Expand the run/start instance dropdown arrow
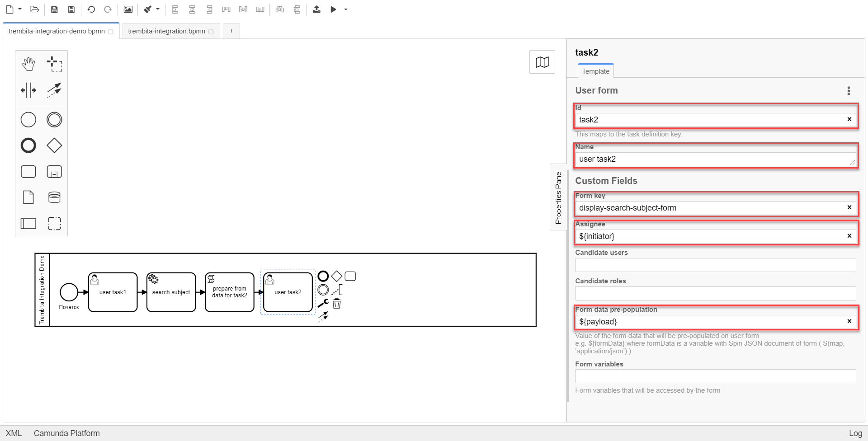868x441 pixels. tap(346, 9)
